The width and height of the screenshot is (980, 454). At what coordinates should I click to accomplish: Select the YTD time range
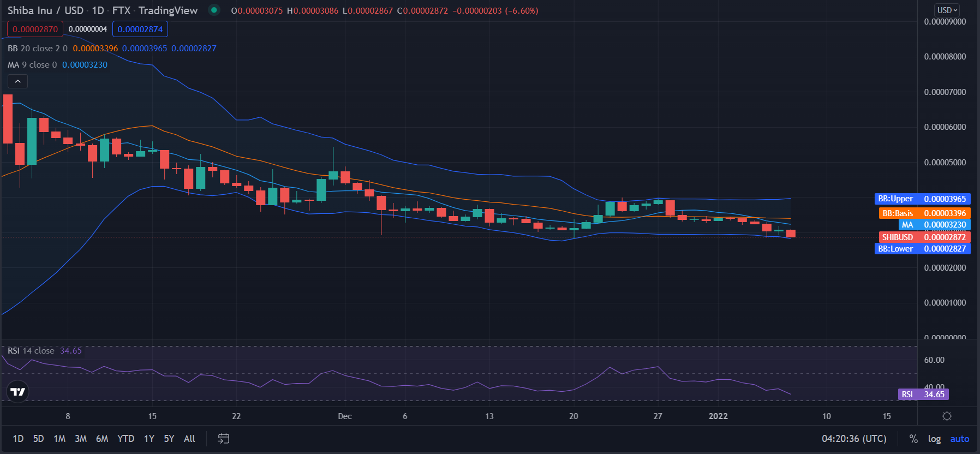[x=126, y=439]
